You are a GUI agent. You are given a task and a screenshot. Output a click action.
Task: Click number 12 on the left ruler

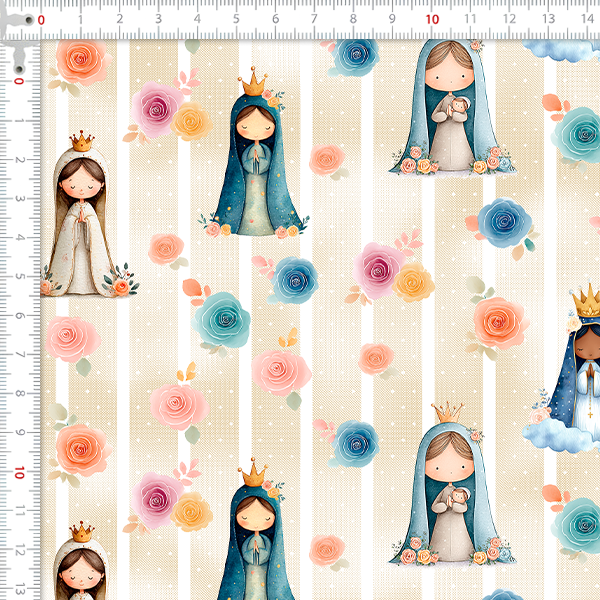[x=19, y=549]
